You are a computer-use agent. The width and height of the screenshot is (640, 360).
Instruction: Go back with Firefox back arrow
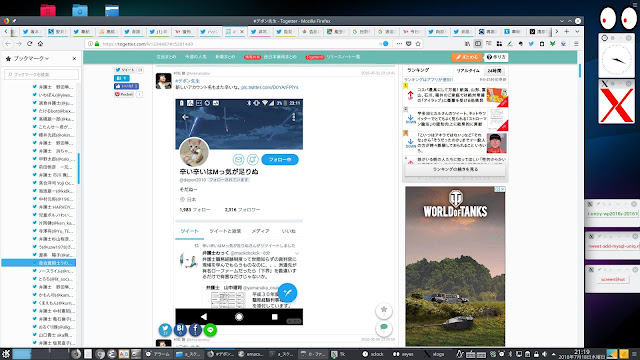[x=8, y=44]
